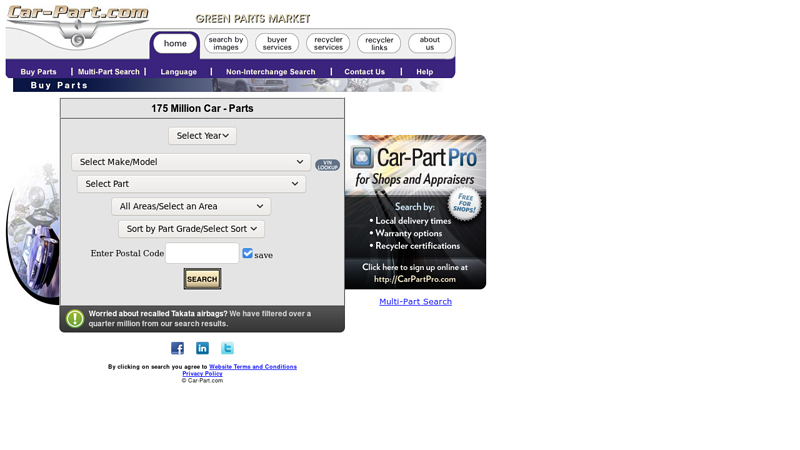Select Multi-Part Search in purple menu
The image size is (800, 450).
[x=109, y=72]
